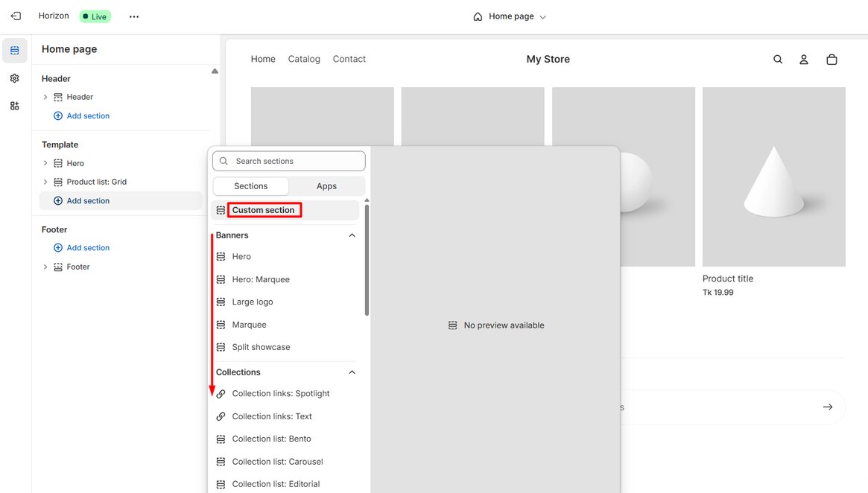Open the Home page template dropdown

(510, 16)
